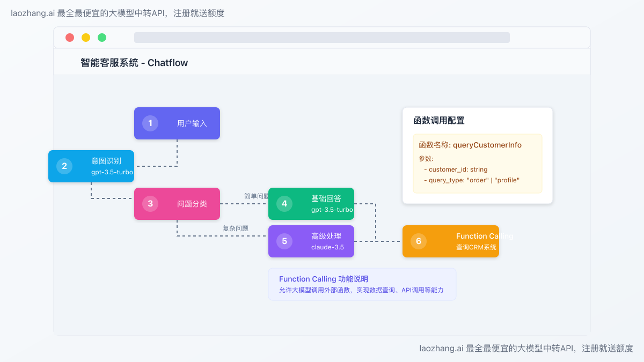Viewport: 644px width, 362px height.
Task: Click the bottom laozhang.ai banner text
Action: tap(526, 348)
